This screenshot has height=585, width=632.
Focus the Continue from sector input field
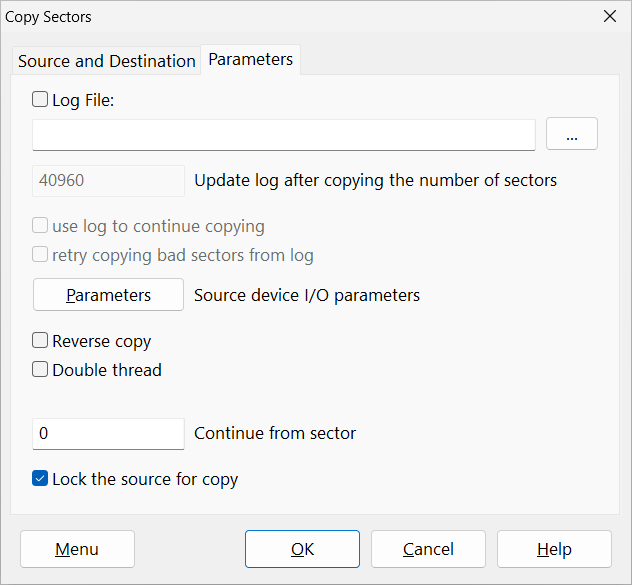pos(109,434)
